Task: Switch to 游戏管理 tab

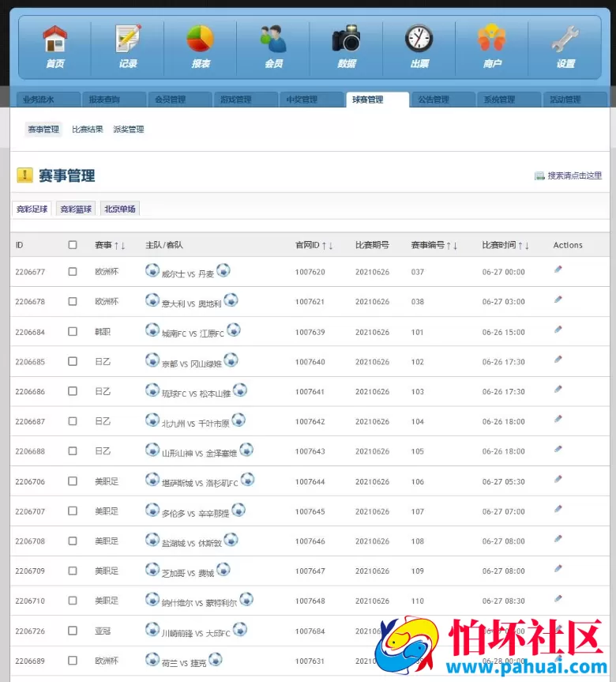Action: (246, 100)
